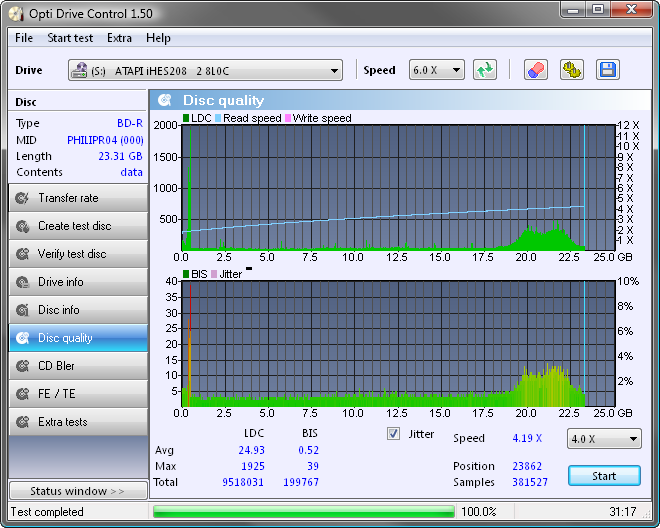This screenshot has height=528, width=660.
Task: Click the elapsed time 31:17
Action: tap(623, 512)
